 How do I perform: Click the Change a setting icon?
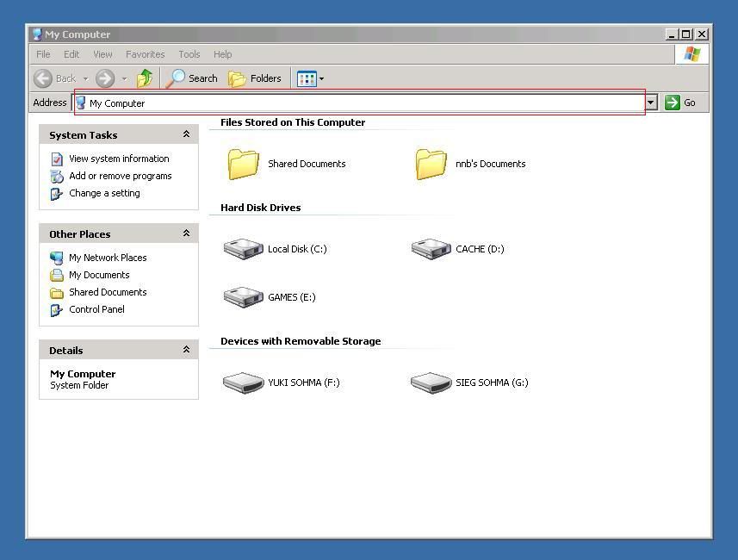[57, 194]
